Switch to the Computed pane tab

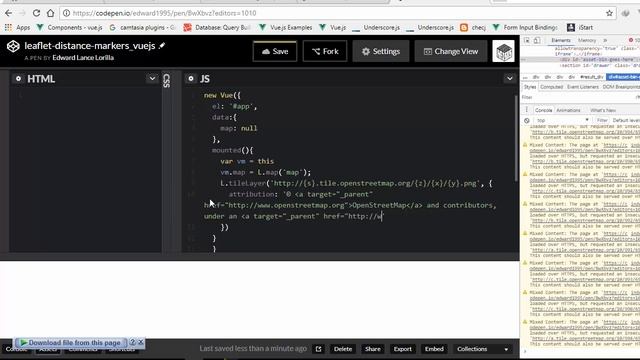coord(551,87)
